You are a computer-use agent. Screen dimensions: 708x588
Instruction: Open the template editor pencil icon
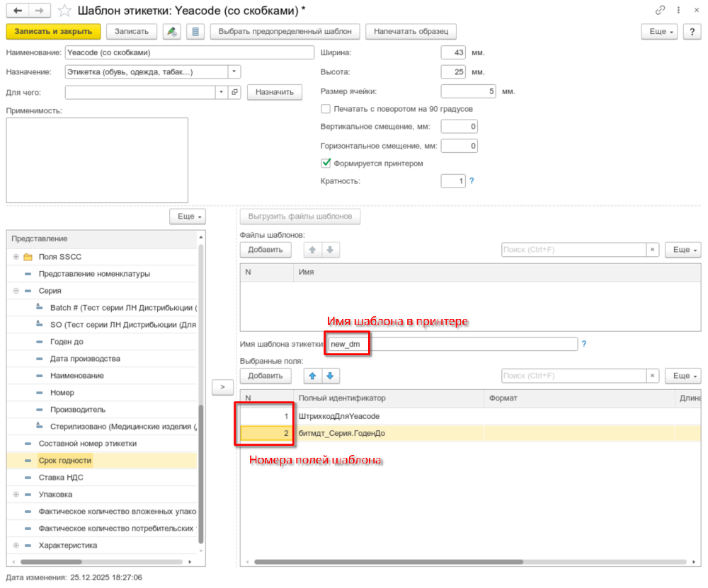pyautogui.click(x=171, y=32)
